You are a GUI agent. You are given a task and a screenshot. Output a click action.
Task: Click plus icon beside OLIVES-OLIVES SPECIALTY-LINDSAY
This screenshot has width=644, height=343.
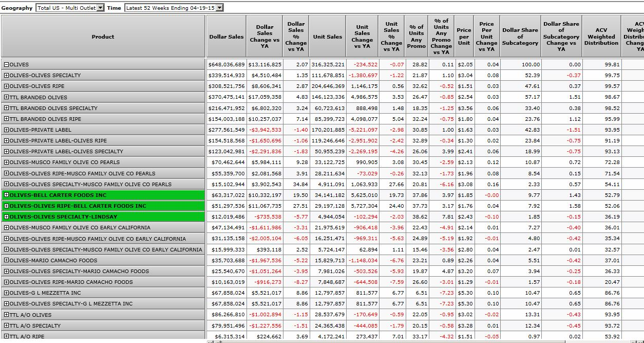point(6,217)
